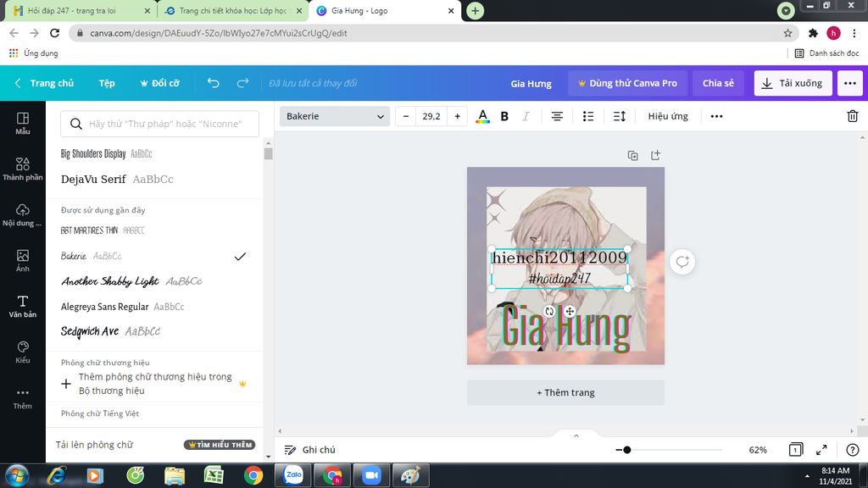Click Tìm hiểu thêm upload font button
The image size is (868, 488).
click(x=220, y=445)
